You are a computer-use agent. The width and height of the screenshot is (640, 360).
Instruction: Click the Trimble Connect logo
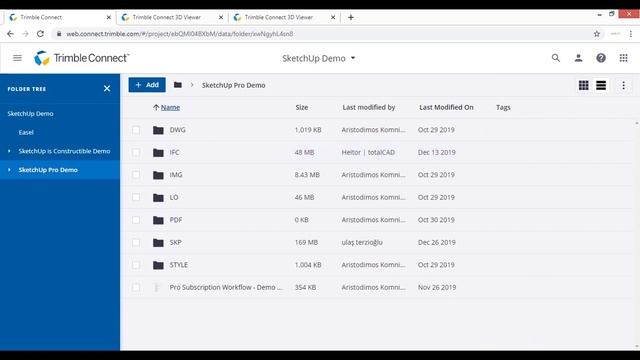click(82, 58)
